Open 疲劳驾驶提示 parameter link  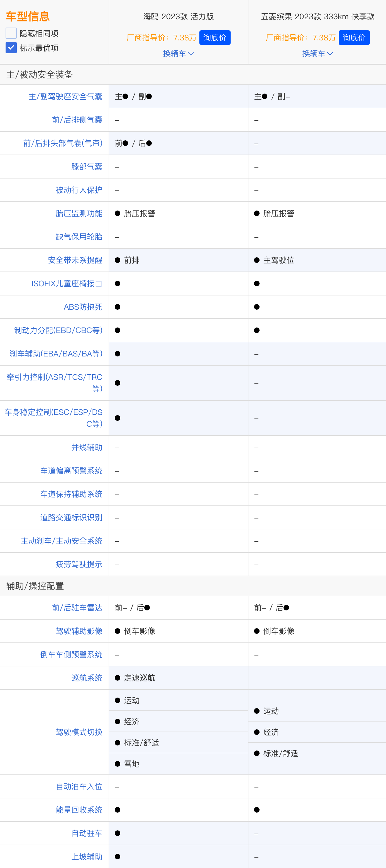[x=79, y=564]
